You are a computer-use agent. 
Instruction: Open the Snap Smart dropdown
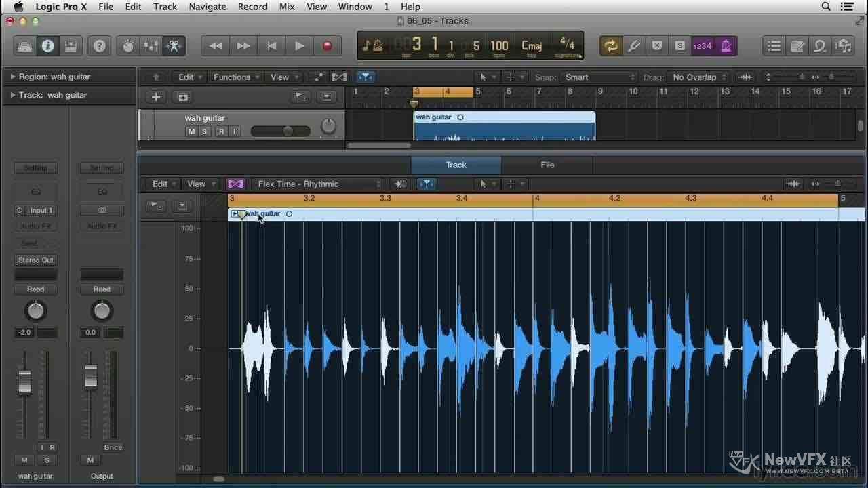[x=599, y=77]
